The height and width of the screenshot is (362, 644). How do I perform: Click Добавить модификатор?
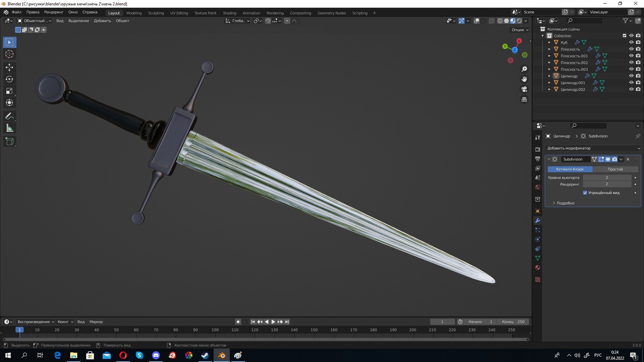pyautogui.click(x=593, y=148)
